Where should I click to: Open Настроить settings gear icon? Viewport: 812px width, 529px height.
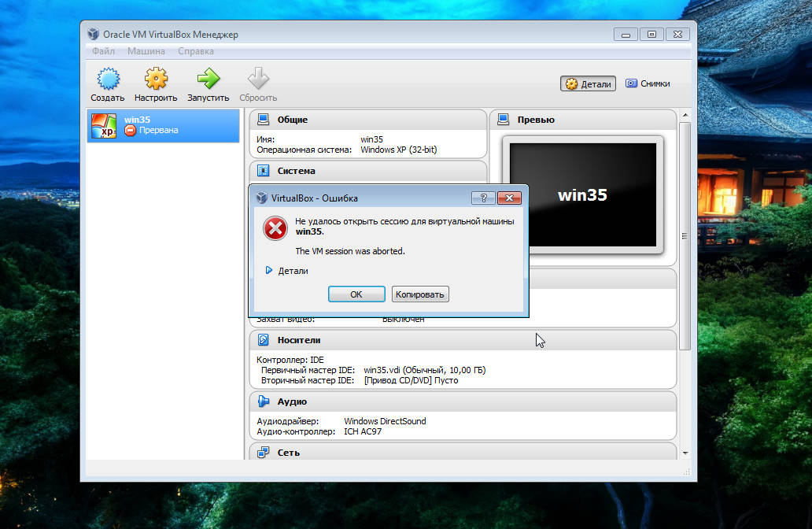[156, 79]
